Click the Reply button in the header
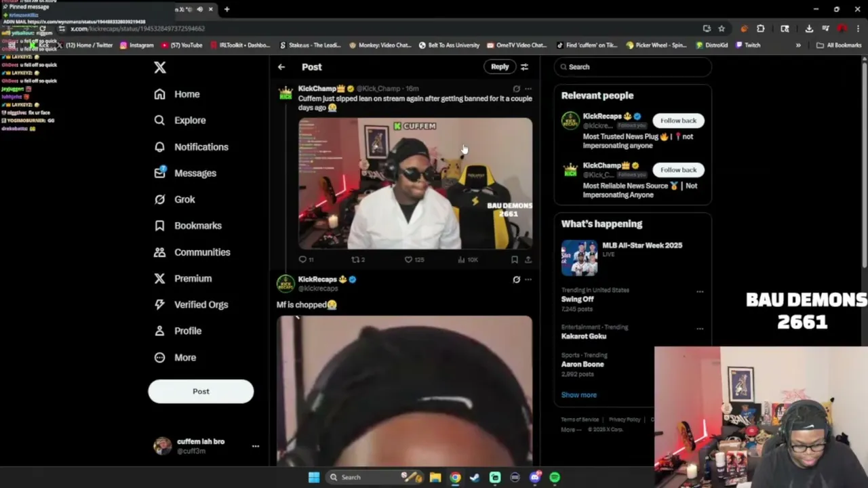868x488 pixels. pyautogui.click(x=500, y=66)
